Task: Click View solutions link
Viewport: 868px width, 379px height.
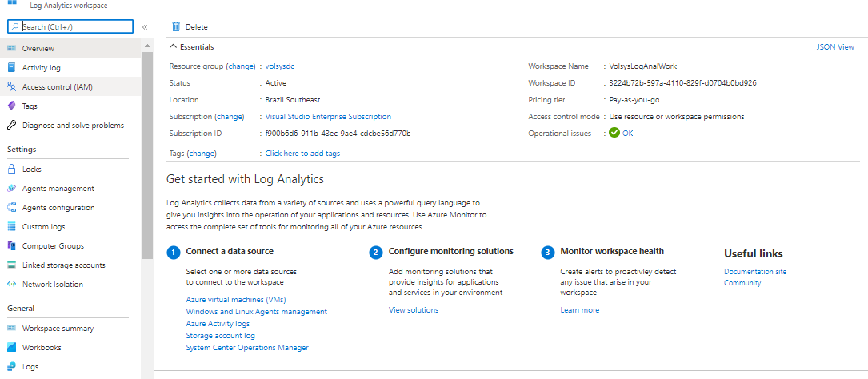Action: click(x=414, y=310)
